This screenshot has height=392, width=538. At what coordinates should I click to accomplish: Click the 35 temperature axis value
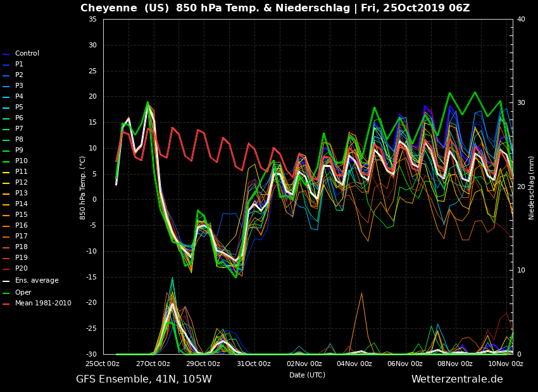click(92, 19)
